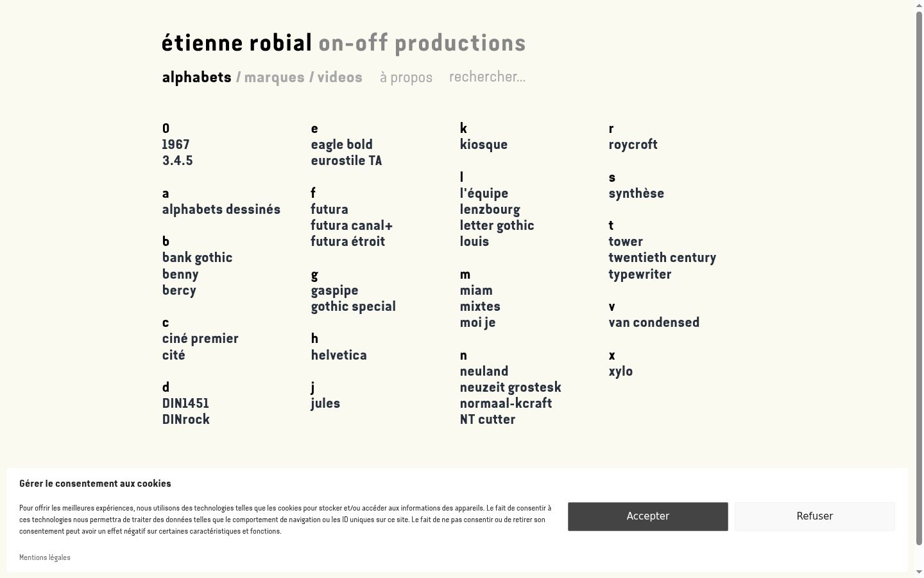View the alphabets dessinés entry
This screenshot has width=924, height=578.
(x=221, y=210)
